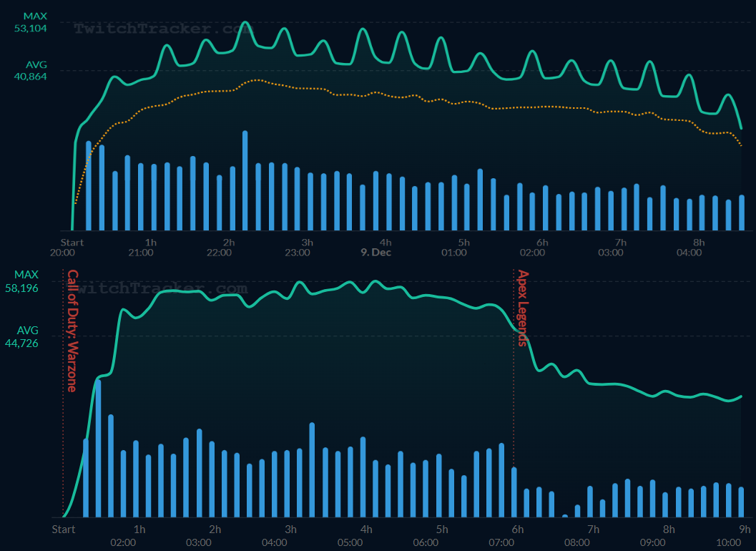
Task: Click the MAX 53,104 label on top chart
Action: click(x=31, y=22)
